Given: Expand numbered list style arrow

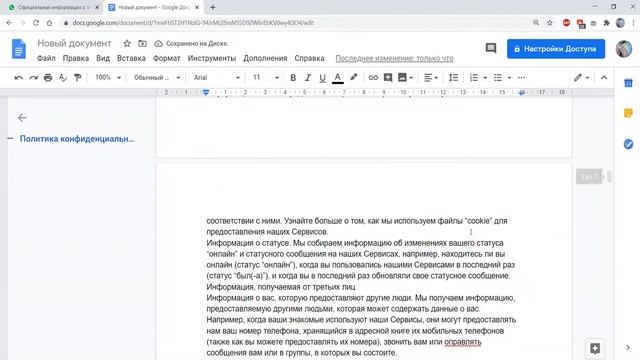Looking at the screenshot, I should coord(485,78).
